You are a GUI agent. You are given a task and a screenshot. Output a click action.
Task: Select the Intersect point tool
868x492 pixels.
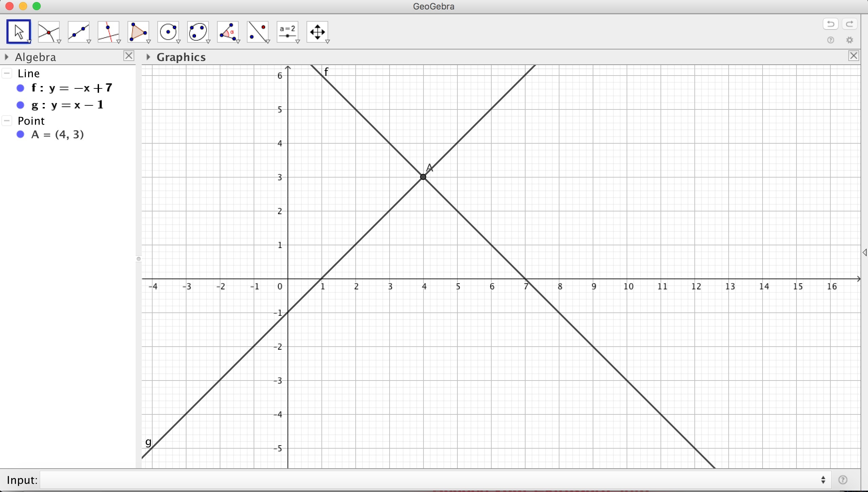pos(48,32)
